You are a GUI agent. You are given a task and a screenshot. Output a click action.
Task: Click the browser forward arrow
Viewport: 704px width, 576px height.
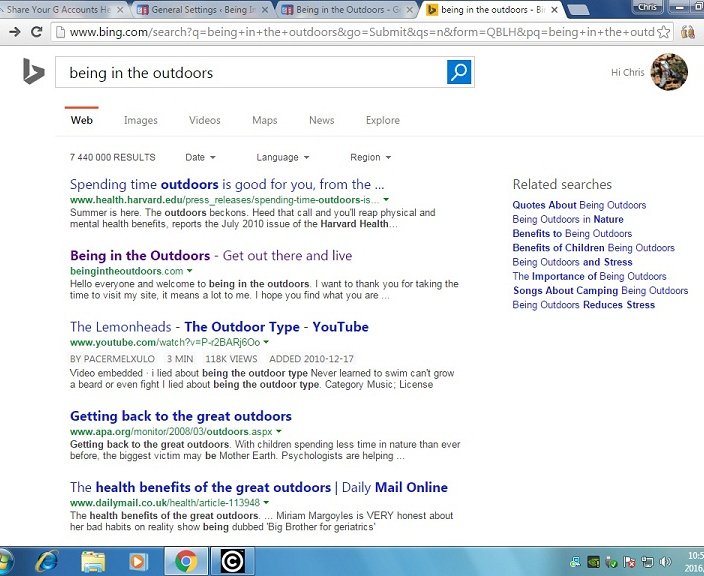click(14, 32)
